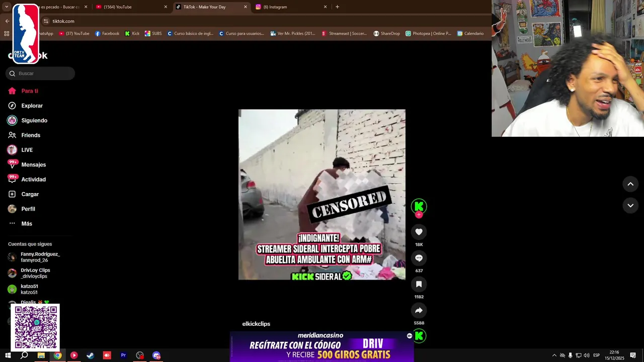Open volume control in system tray
Image resolution: width=644 pixels, height=362 pixels.
[x=587, y=355]
